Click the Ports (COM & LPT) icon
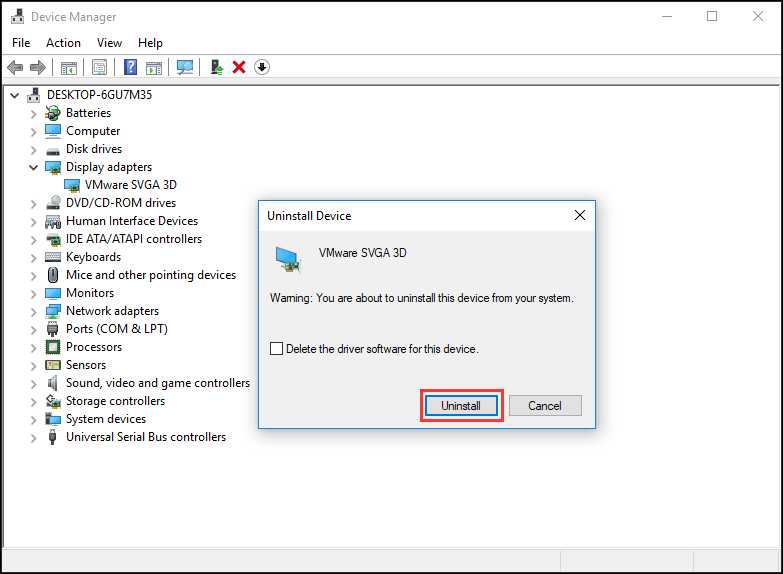The width and height of the screenshot is (783, 574). pos(52,329)
